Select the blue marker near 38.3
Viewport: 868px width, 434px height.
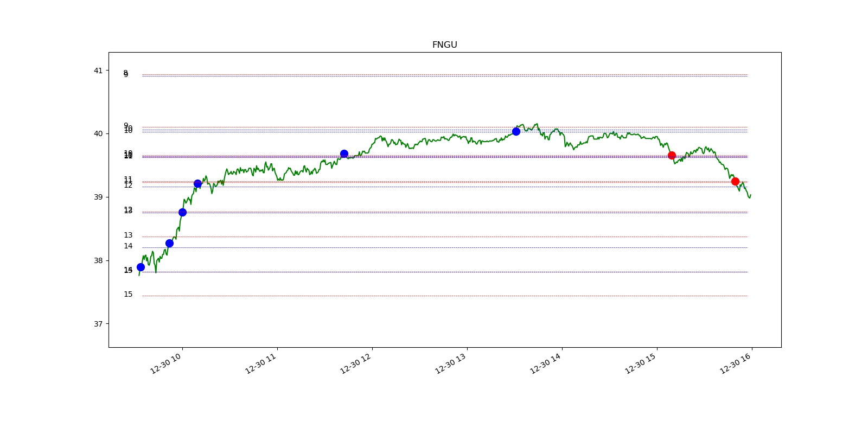tap(169, 243)
